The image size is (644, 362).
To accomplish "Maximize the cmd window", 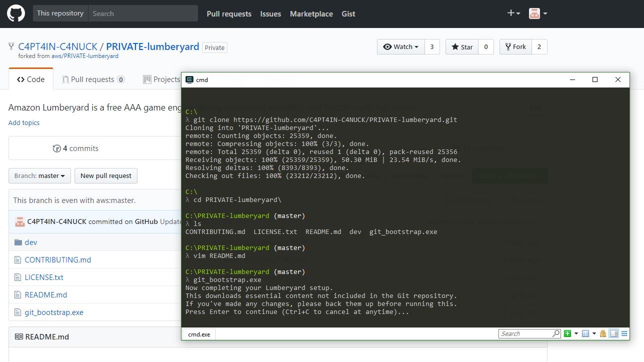I will 595,79.
